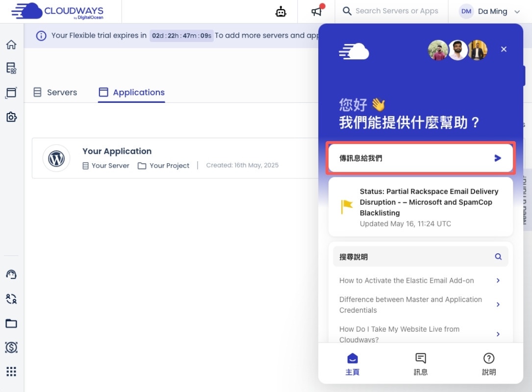Open the Servers panel from the sidebar
Screen dimensions: 532x392
pos(11,68)
